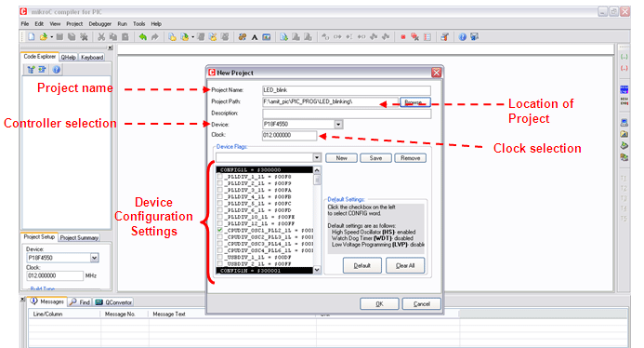Click the Default button
Image resolution: width=644 pixels, height=348 pixels.
(361, 265)
